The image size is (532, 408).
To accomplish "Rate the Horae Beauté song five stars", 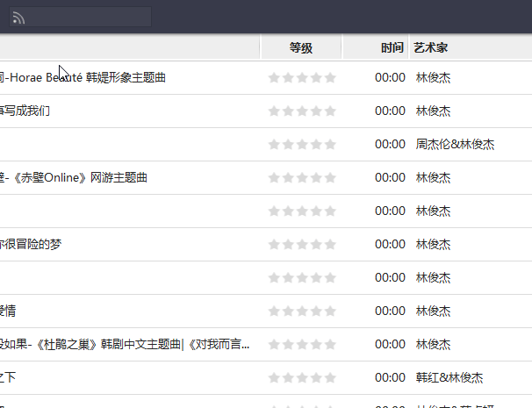I will (330, 78).
